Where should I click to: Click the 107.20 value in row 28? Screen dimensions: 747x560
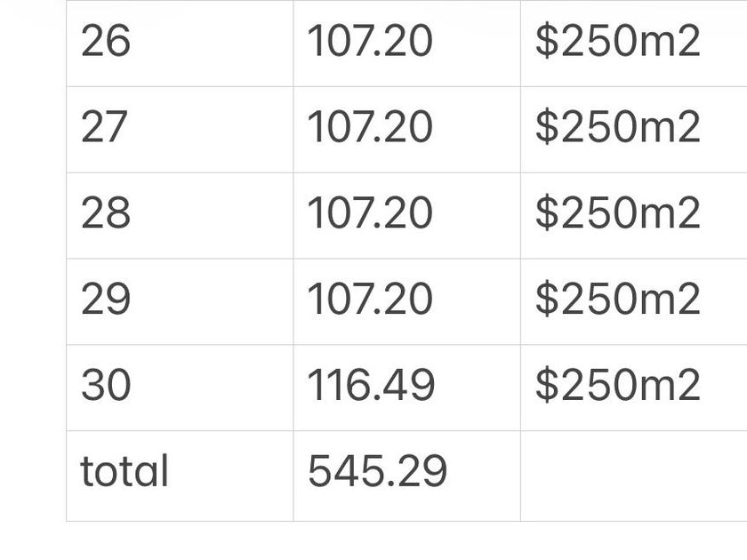[x=370, y=213]
